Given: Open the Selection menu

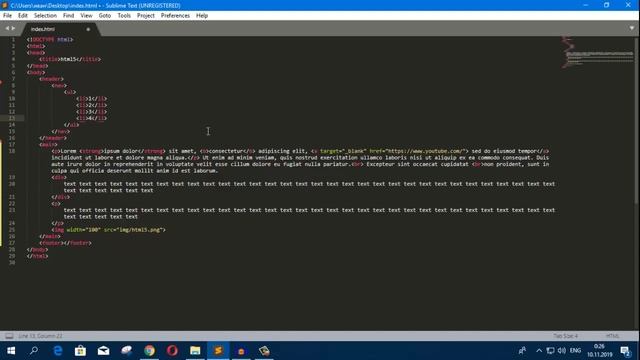Looking at the screenshot, I should [x=45, y=16].
